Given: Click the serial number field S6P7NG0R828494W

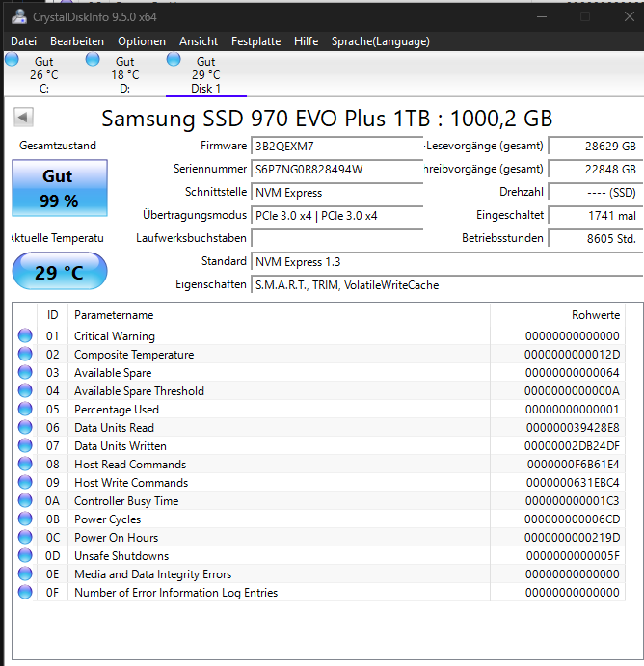Looking at the screenshot, I should (x=336, y=169).
